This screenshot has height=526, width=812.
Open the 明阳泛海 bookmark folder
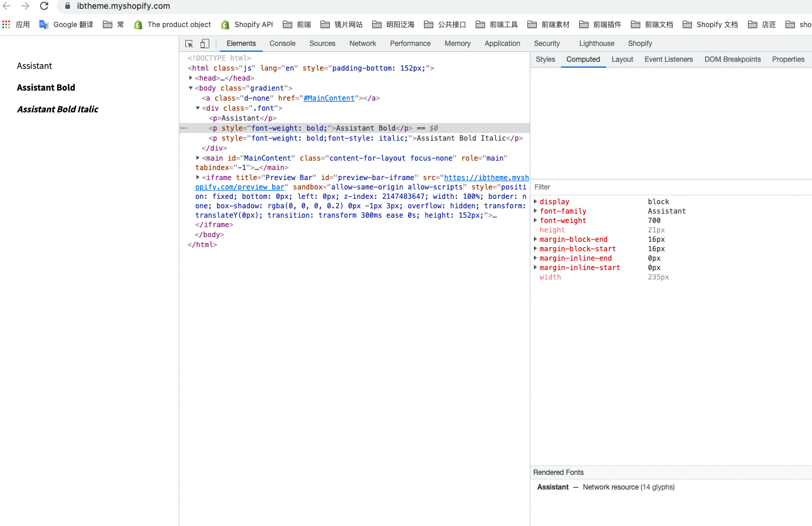[x=393, y=25]
